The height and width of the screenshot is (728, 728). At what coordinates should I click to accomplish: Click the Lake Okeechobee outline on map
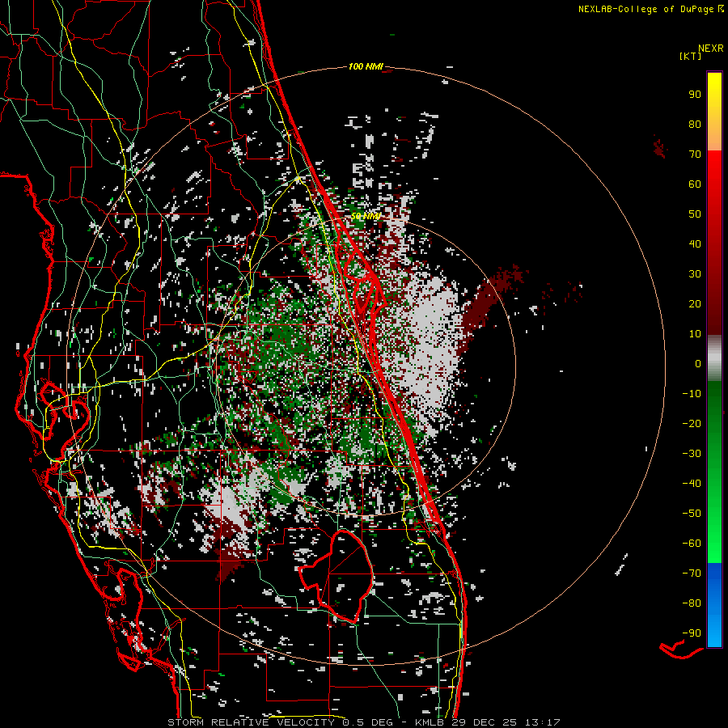pos(336,576)
